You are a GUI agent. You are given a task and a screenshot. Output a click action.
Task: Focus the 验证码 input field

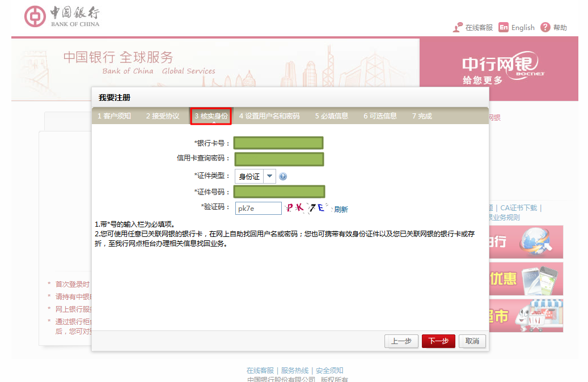pos(259,208)
